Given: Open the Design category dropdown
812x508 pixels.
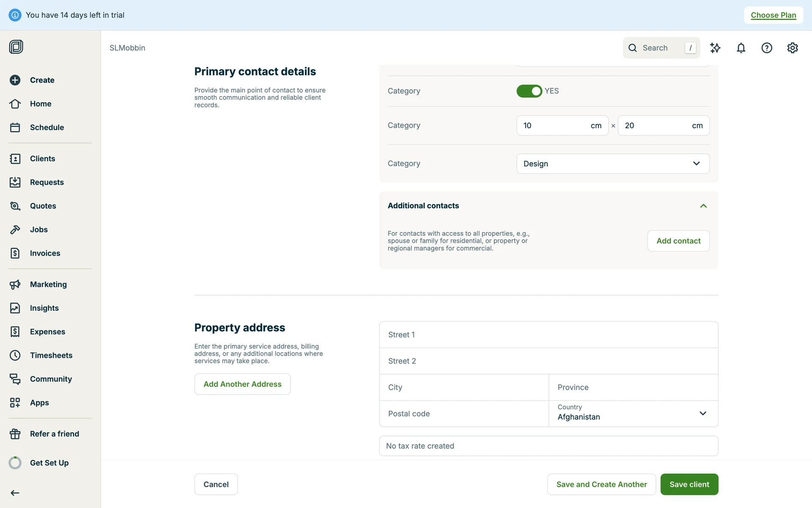Looking at the screenshot, I should coord(612,164).
